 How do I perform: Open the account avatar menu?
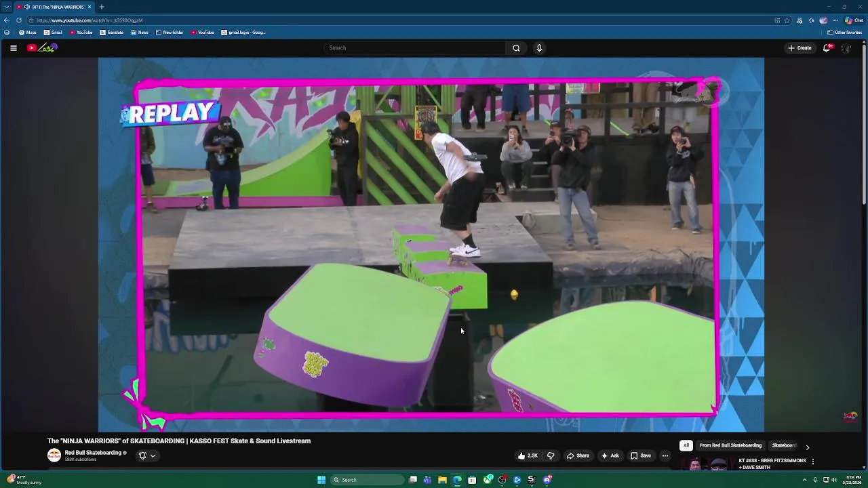point(846,48)
